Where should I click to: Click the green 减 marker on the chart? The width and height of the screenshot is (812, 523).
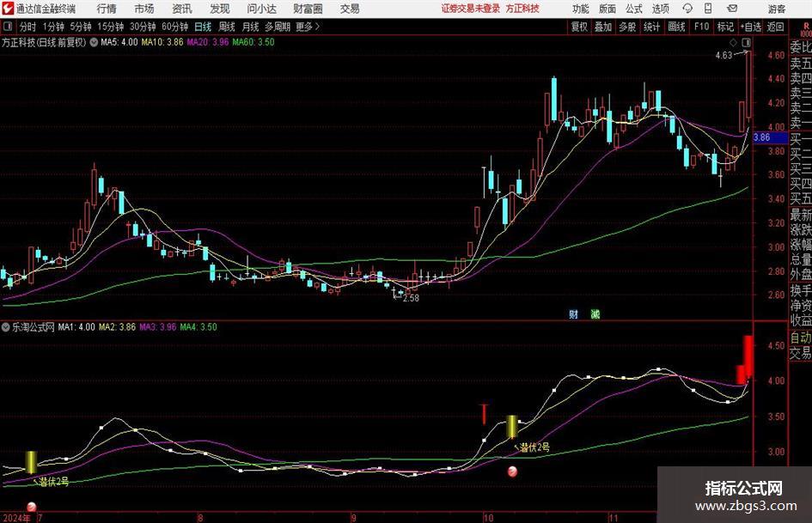(x=595, y=314)
